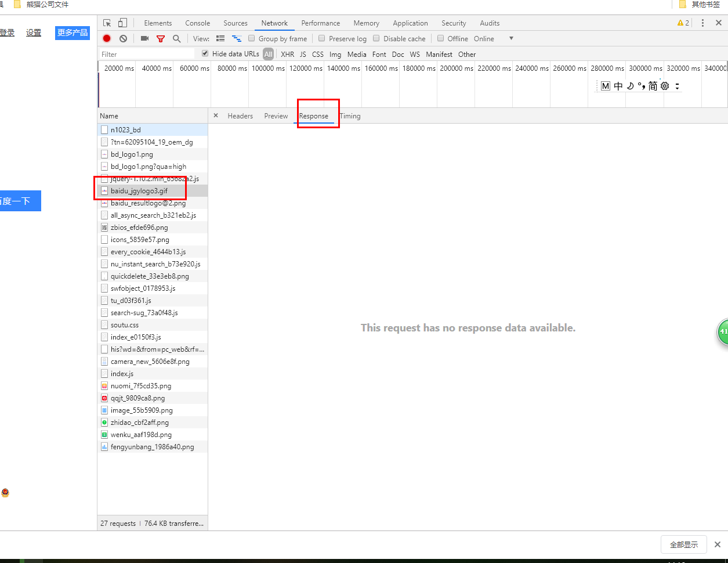The image size is (728, 563).
Task: Uncheck Hide data URLs
Action: [205, 53]
